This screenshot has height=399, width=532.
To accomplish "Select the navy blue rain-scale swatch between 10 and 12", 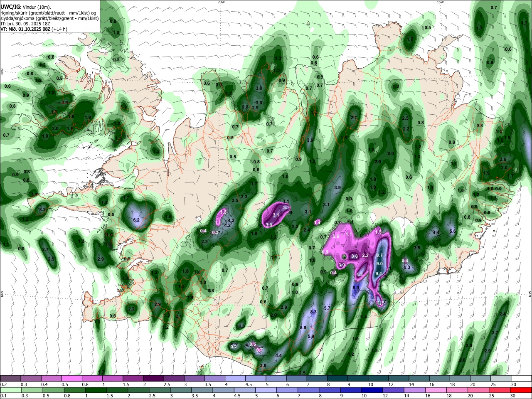I will click(x=372, y=390).
